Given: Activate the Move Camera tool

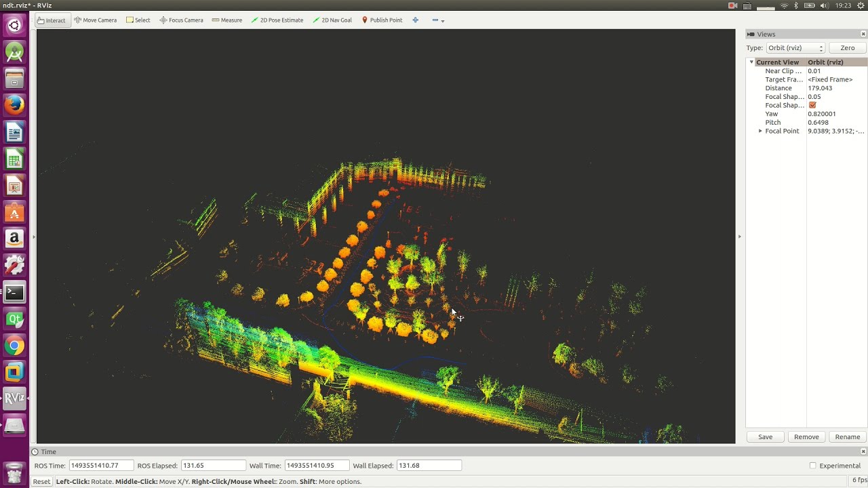Looking at the screenshot, I should point(95,20).
